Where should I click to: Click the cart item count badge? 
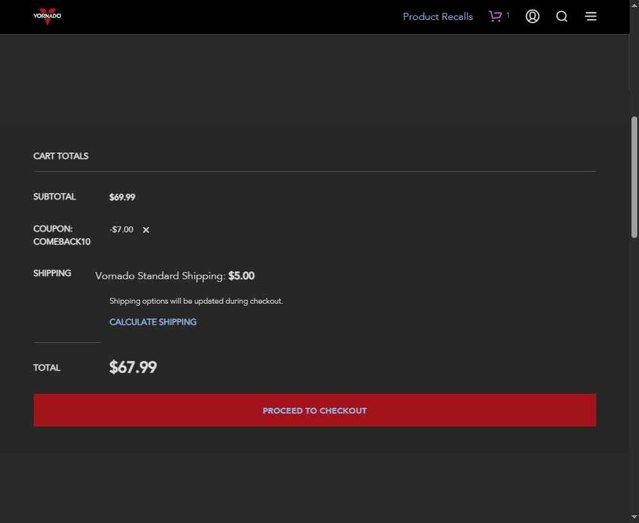(x=508, y=15)
